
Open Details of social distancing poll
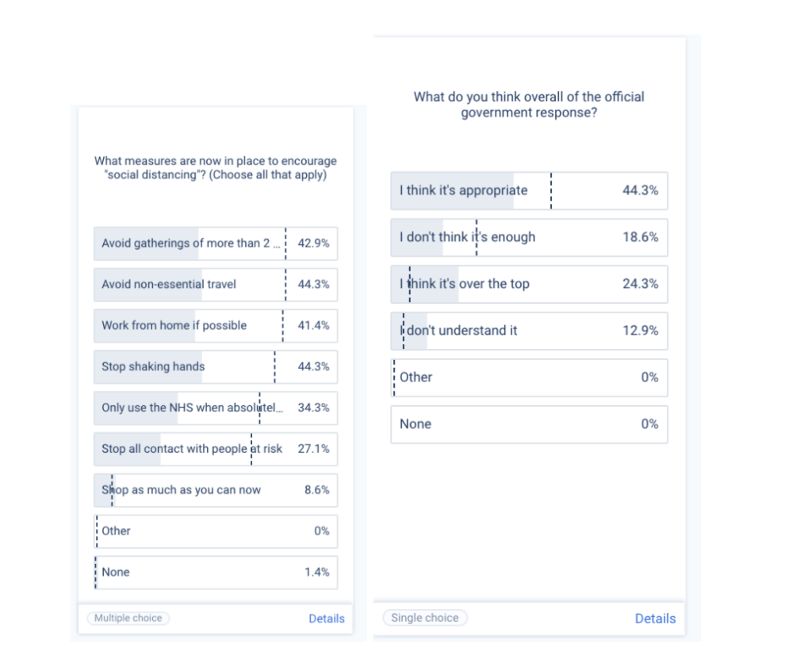click(x=327, y=619)
